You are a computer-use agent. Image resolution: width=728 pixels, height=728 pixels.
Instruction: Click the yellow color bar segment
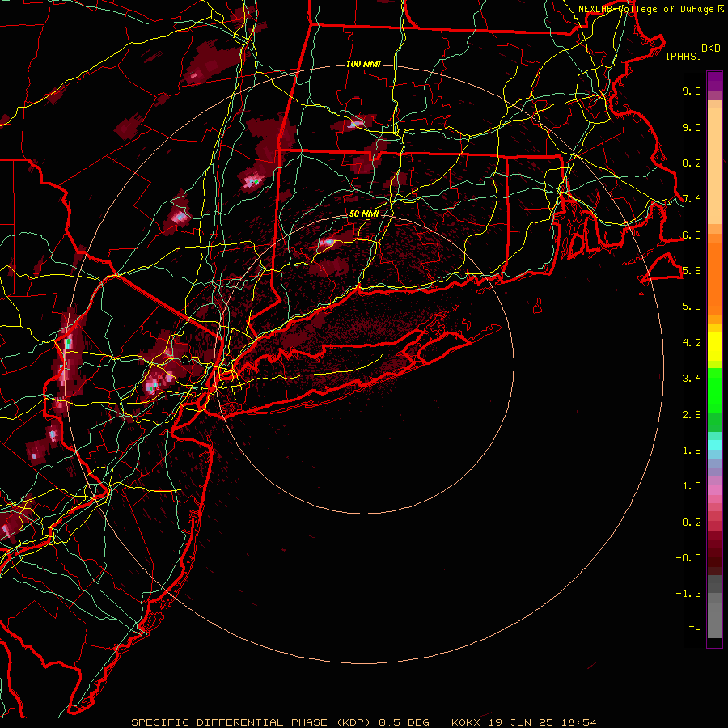coord(714,346)
